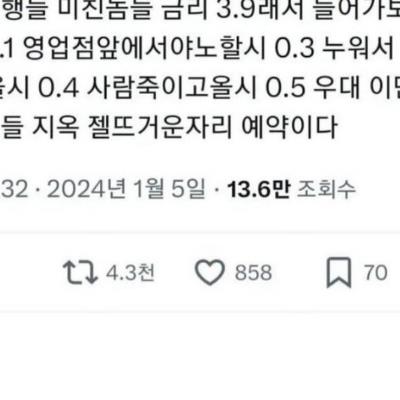Click the 1월 month in the date
400x400 pixels.
148,190
